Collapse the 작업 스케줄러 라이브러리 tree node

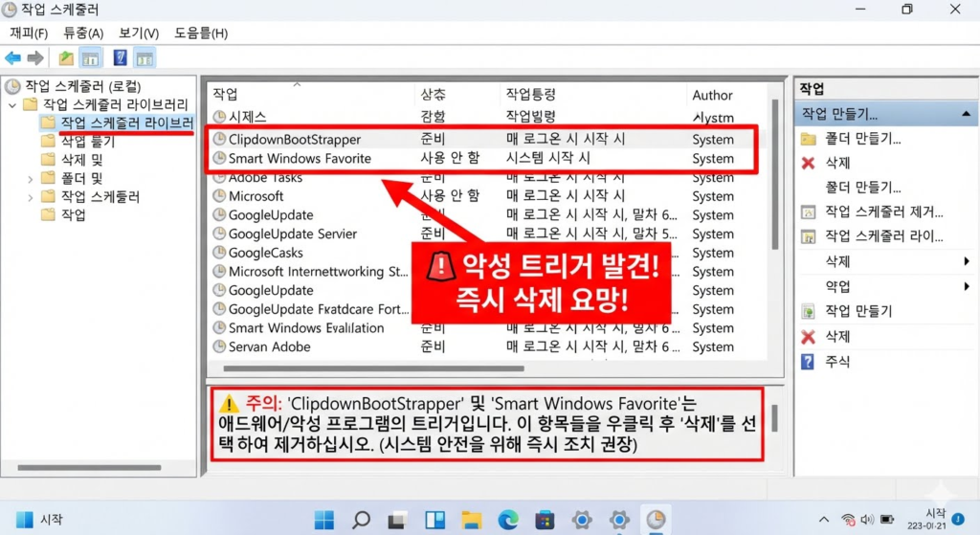(12, 105)
